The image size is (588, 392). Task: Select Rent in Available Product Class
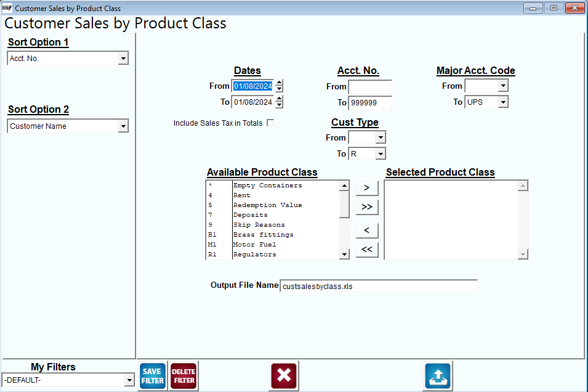[x=273, y=195]
